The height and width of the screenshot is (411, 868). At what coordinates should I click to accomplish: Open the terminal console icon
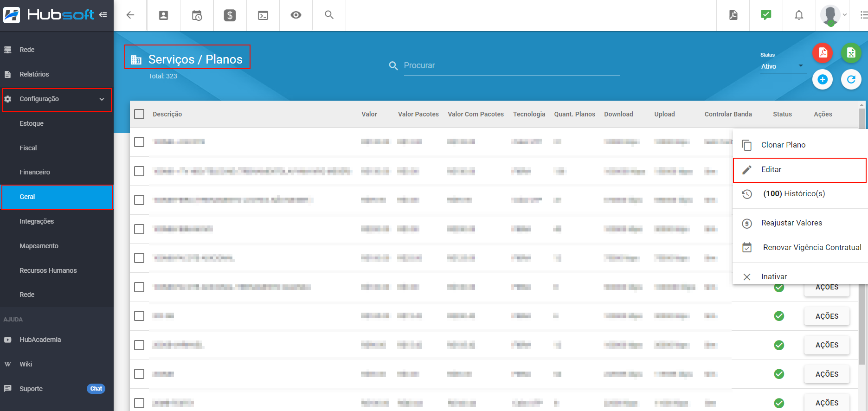pyautogui.click(x=263, y=15)
